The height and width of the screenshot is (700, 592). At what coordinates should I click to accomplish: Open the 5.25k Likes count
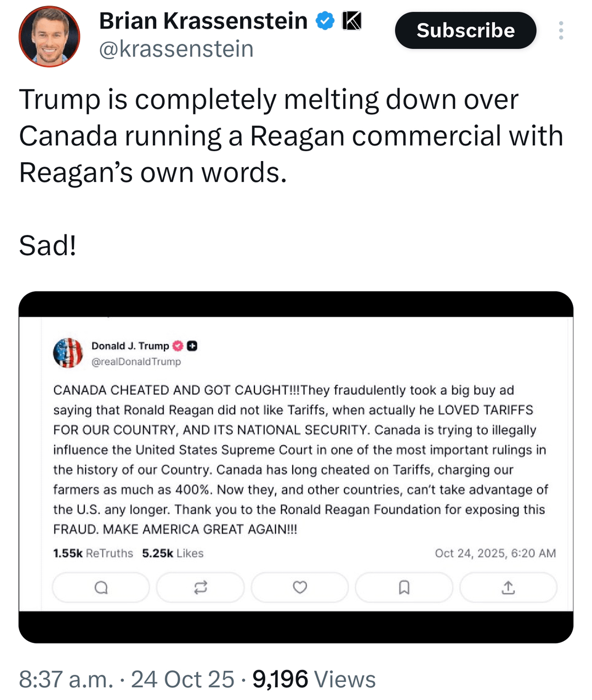pos(173,553)
